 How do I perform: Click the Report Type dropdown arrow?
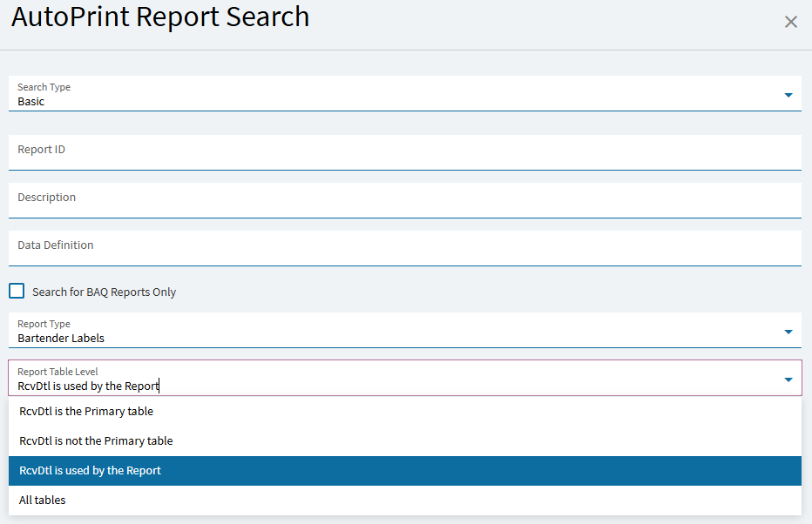pos(788,332)
